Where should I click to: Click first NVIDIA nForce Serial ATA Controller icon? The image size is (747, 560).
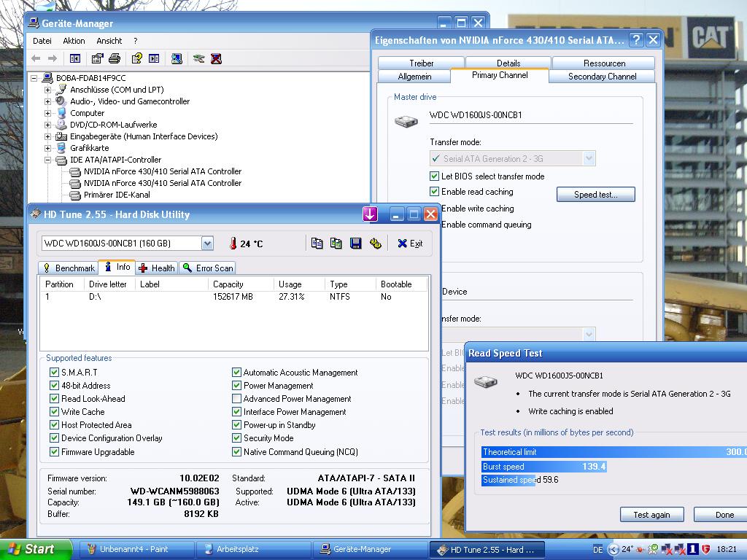(75, 171)
